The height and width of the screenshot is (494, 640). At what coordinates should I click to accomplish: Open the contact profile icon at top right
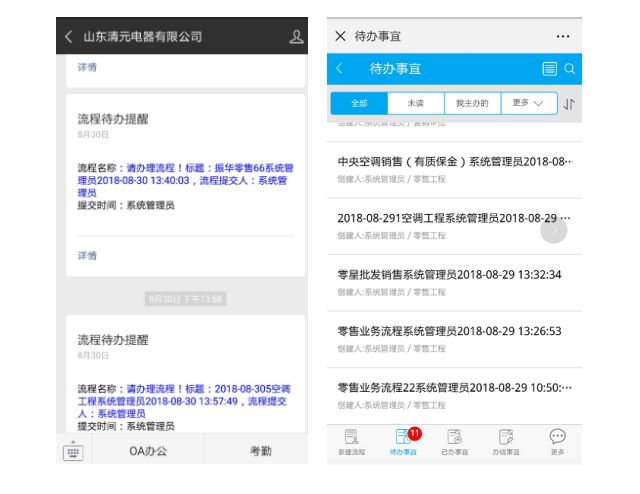(x=295, y=37)
